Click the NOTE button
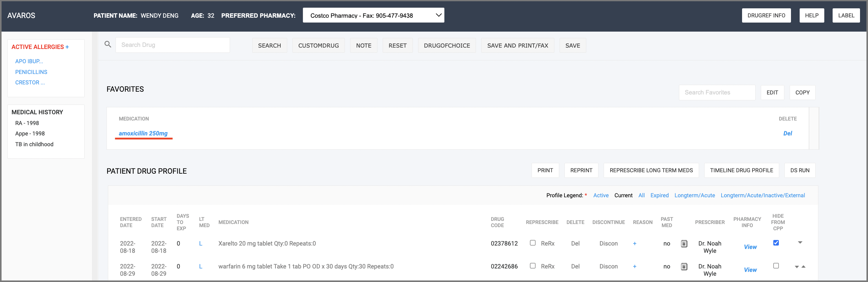Image resolution: width=868 pixels, height=282 pixels. tap(364, 45)
